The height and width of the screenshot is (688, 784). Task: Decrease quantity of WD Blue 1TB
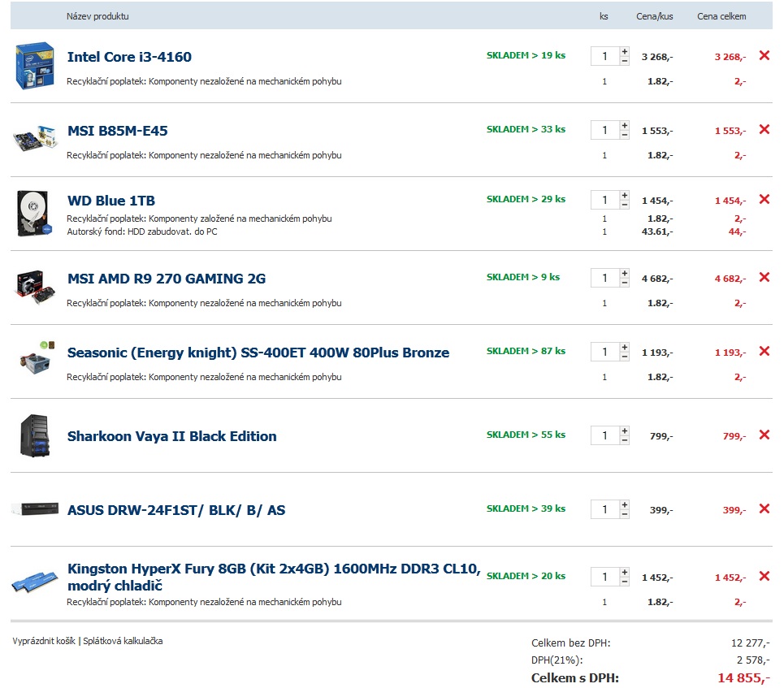click(625, 205)
